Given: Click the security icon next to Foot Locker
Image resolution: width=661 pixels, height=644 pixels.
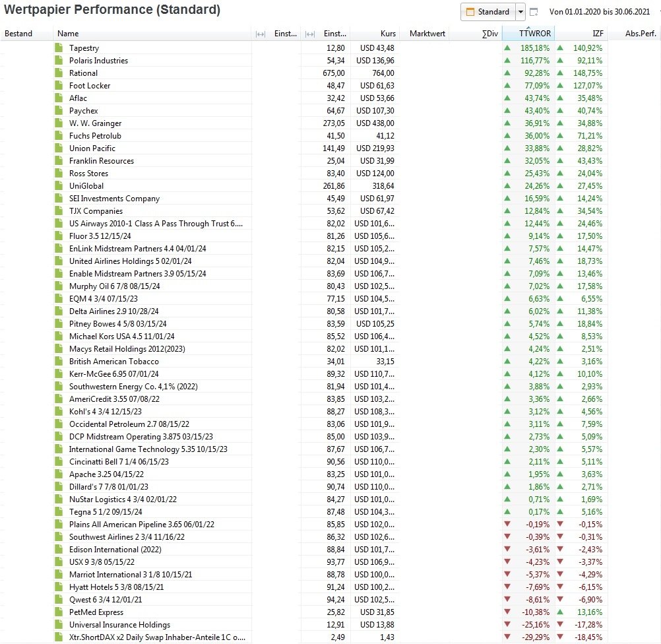Looking at the screenshot, I should pos(59,85).
